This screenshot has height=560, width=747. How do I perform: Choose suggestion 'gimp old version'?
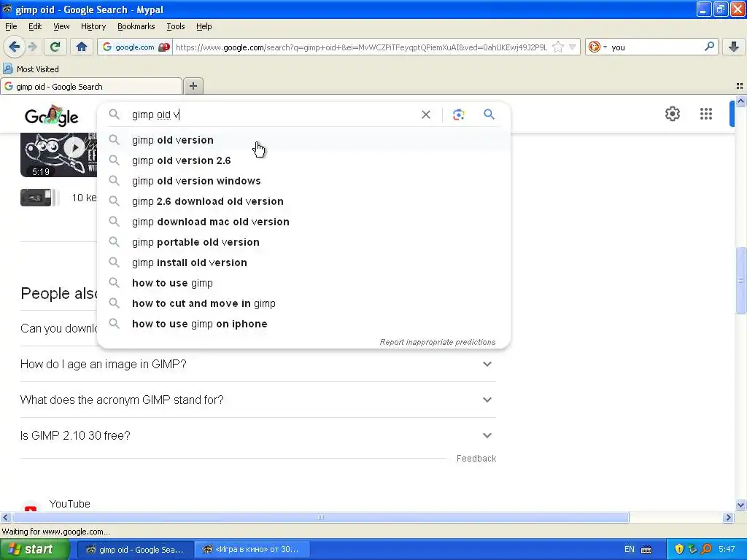[303, 140]
